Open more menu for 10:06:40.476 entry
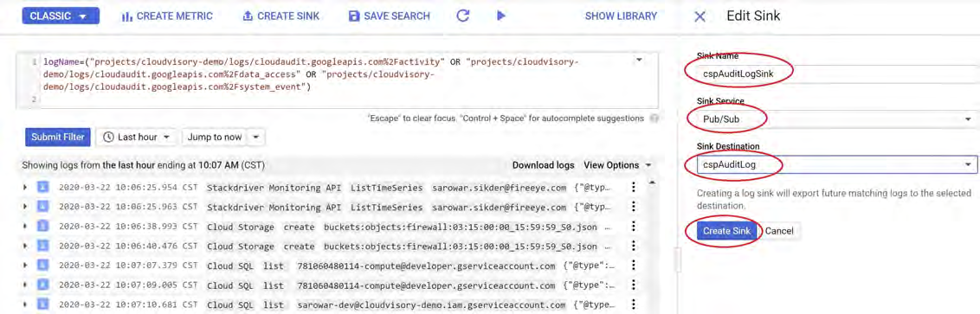 click(x=633, y=247)
